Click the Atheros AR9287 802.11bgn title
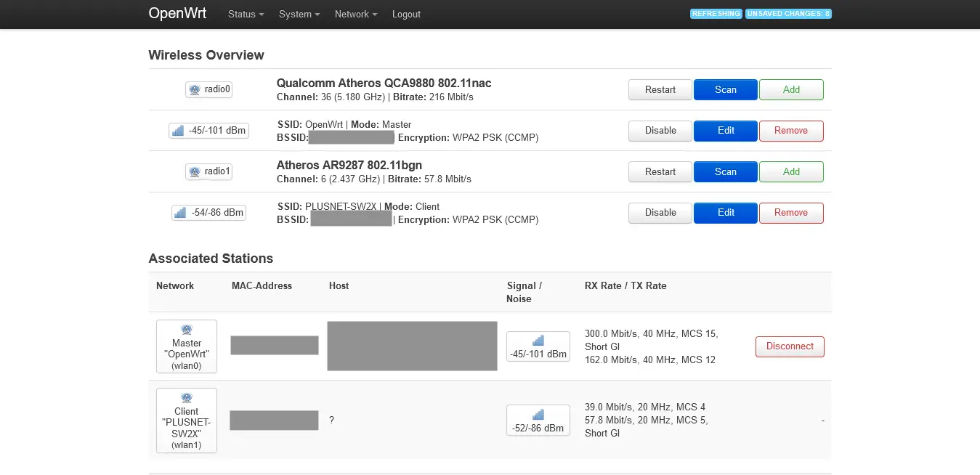 (349, 166)
